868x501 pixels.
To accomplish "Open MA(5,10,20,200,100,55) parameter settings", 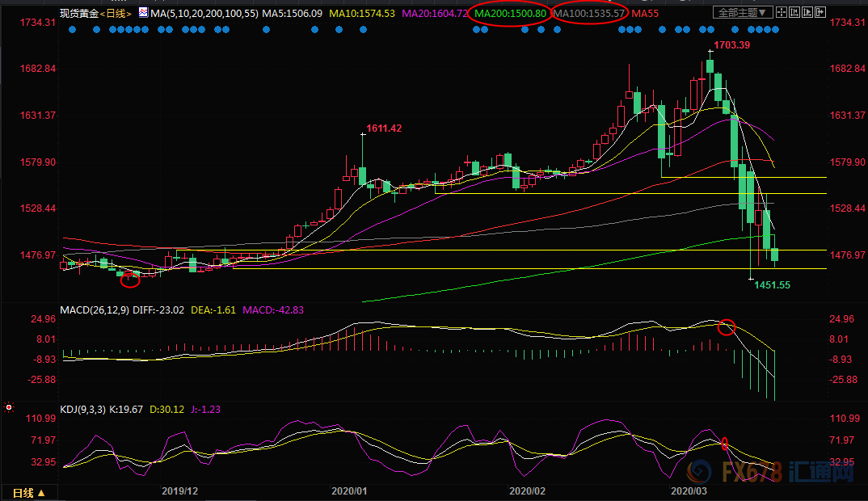I will click(204, 13).
